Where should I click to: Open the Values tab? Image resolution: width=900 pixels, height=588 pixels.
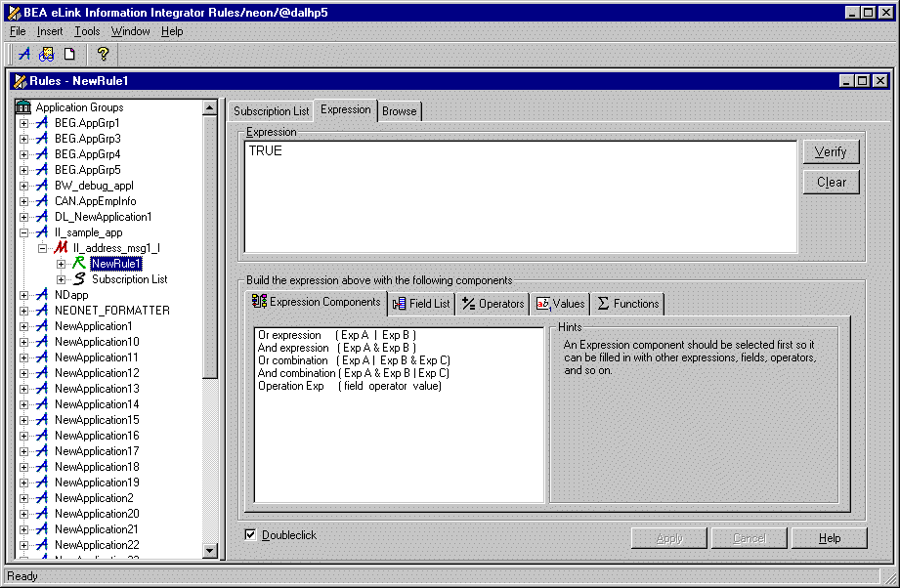tap(560, 304)
